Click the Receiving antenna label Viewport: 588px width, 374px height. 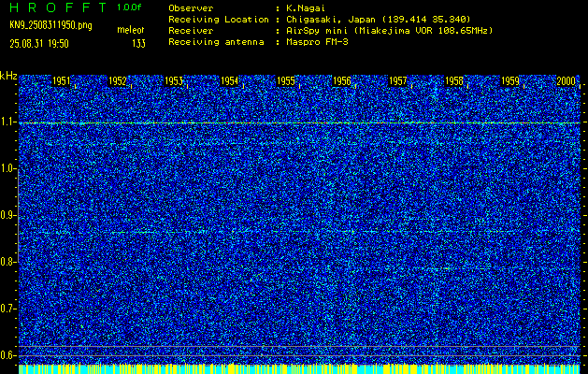pyautogui.click(x=216, y=42)
